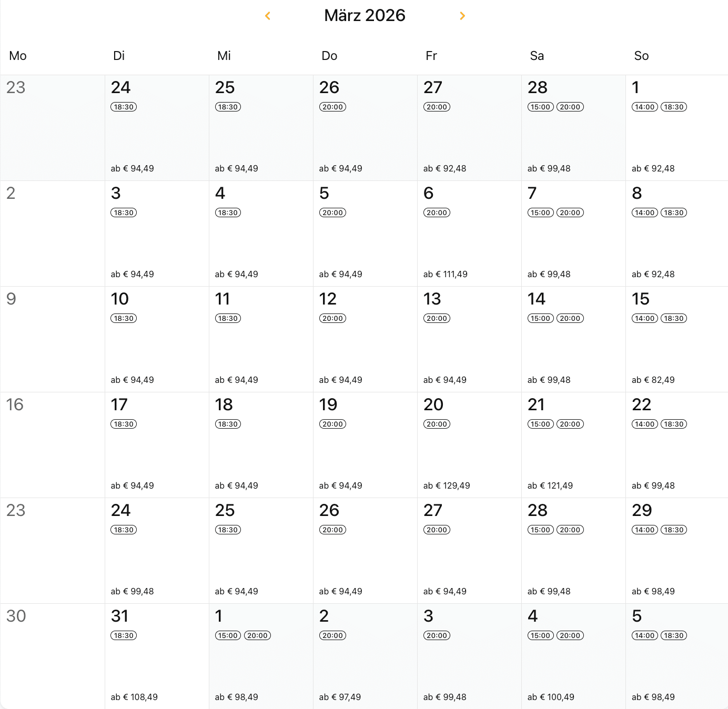Image resolution: width=728 pixels, height=709 pixels.
Task: Choose 20:00 showtime on March 12
Action: point(332,318)
